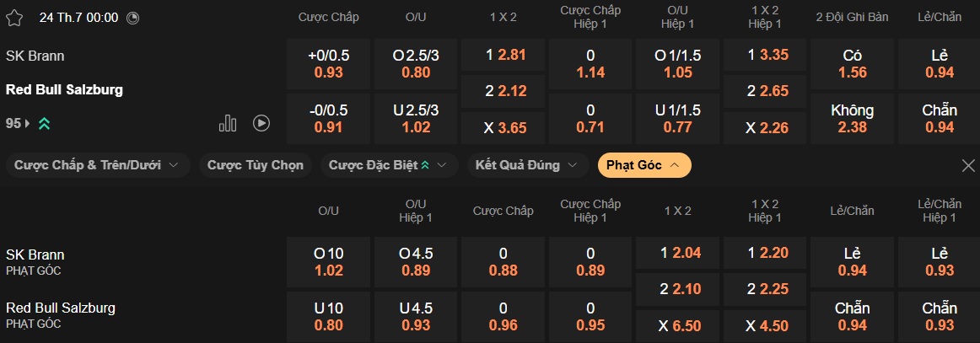Viewport: 980px width, 343px height.
Task: Select the Cược Tùy Chọn tab
Action: [256, 165]
